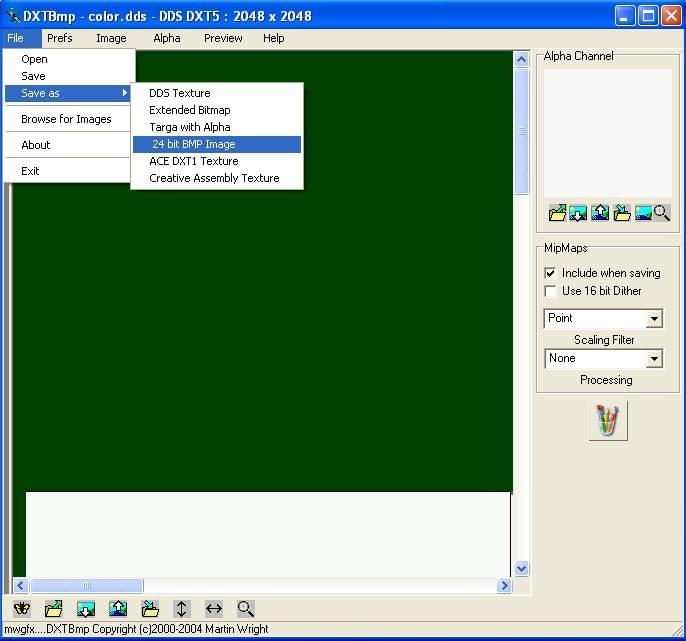Open the Alpha menu

[x=167, y=38]
